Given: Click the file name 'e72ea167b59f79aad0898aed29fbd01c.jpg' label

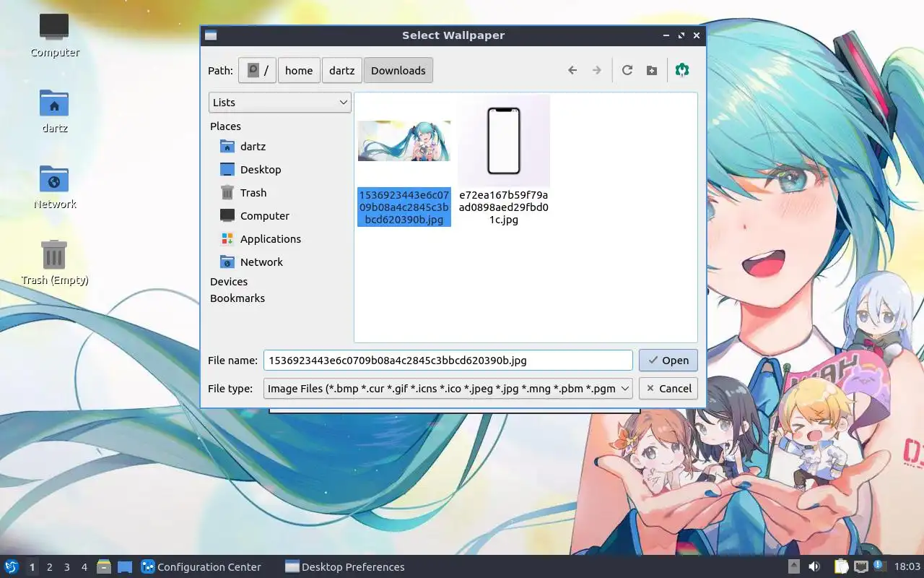Looking at the screenshot, I should (504, 207).
